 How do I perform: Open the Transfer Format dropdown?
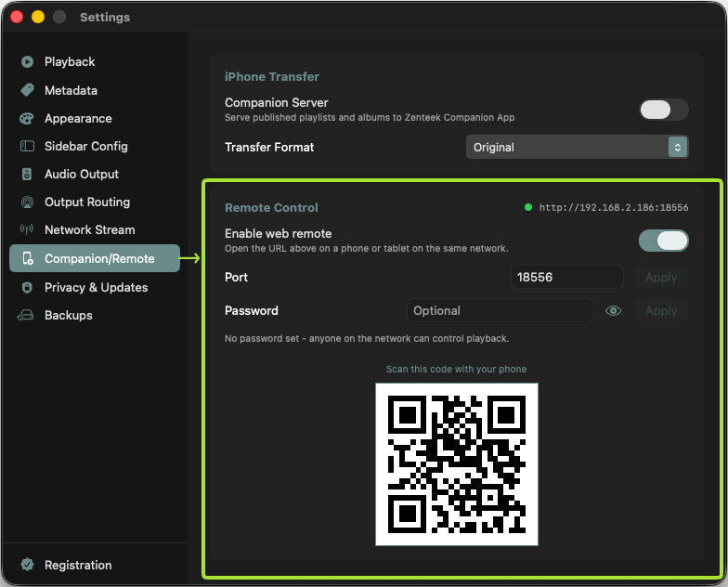578,147
